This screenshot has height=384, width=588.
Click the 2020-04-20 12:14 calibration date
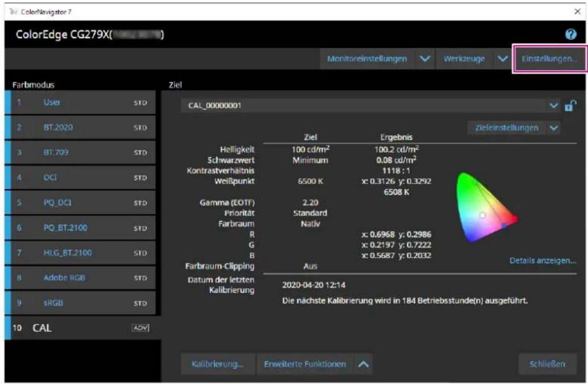point(314,285)
